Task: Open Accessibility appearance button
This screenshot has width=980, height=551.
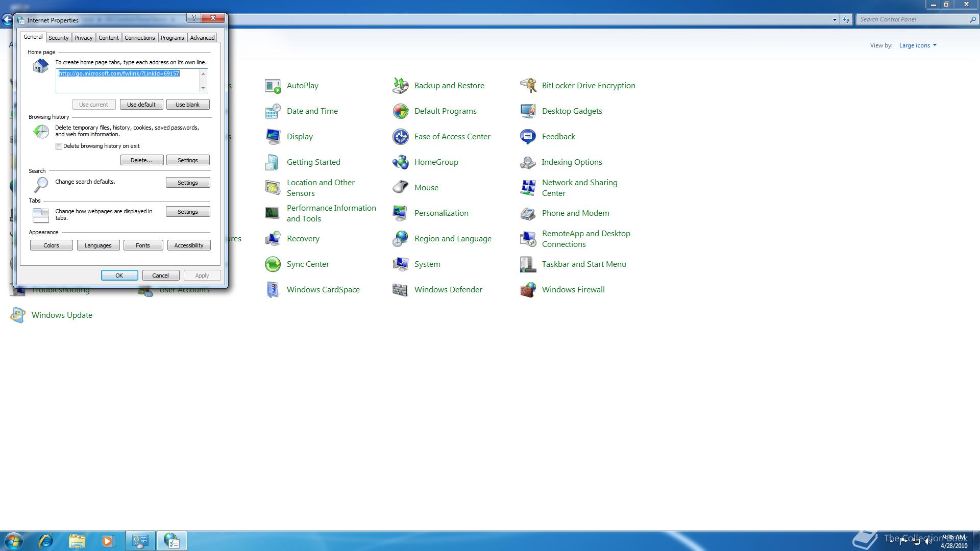Action: 189,245
